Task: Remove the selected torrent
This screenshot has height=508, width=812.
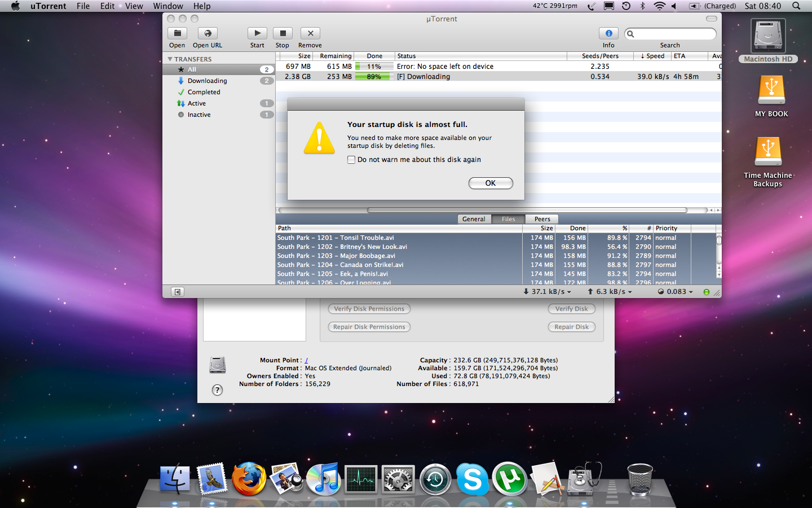Action: [x=310, y=33]
